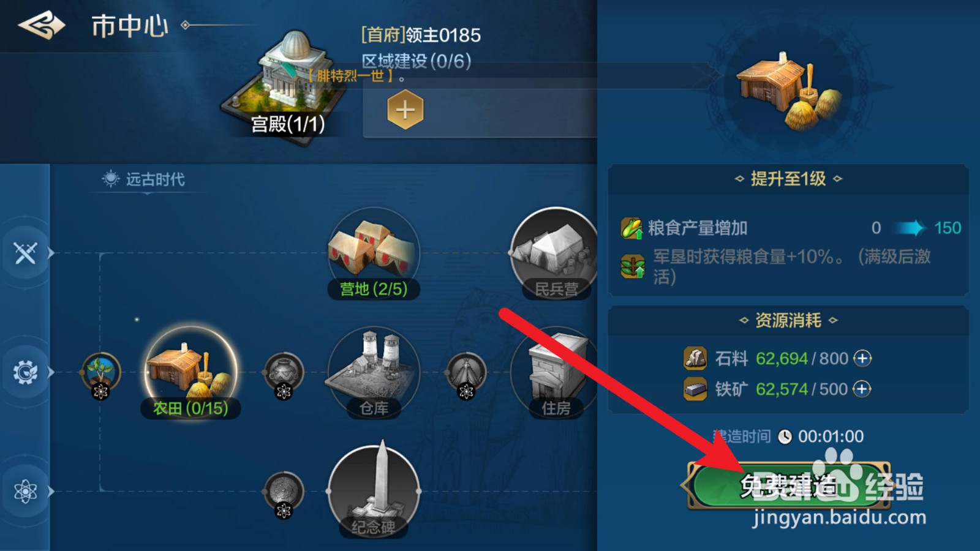The width and height of the screenshot is (980, 551).
Task: Add more 石料 stone with the plus
Action: pyautogui.click(x=862, y=358)
